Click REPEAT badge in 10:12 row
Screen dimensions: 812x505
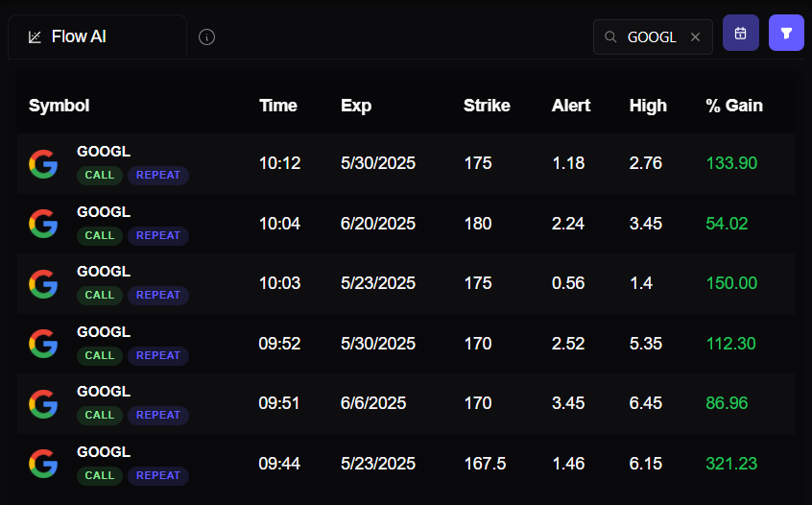pyautogui.click(x=158, y=175)
